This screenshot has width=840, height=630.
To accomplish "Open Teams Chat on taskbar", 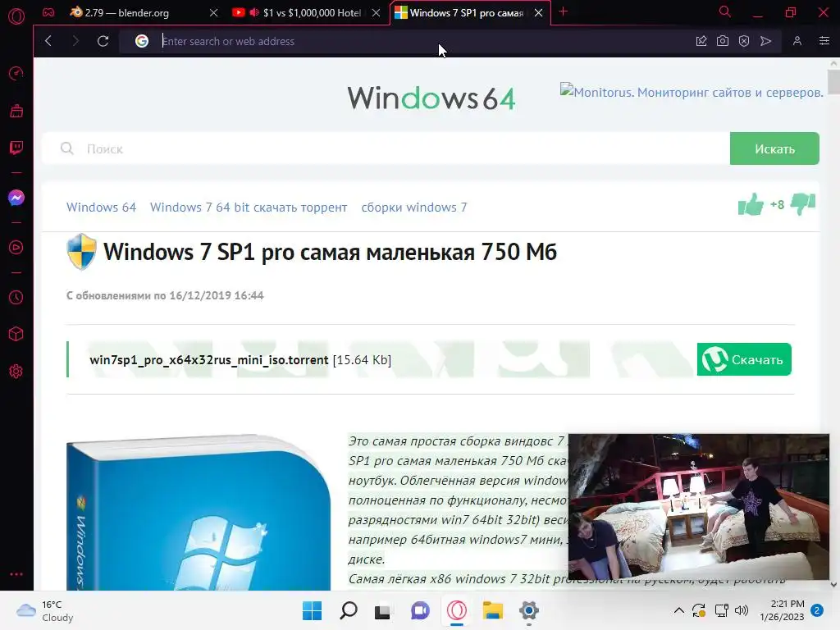I will [x=421, y=610].
